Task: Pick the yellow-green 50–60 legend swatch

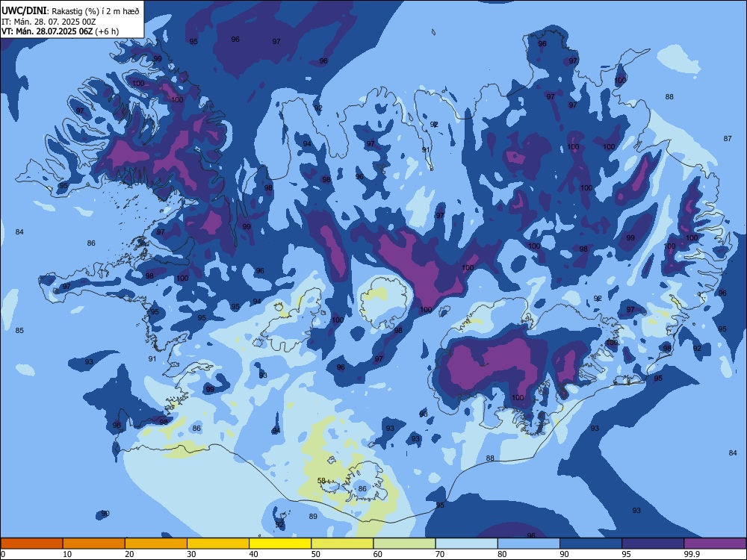Action: (342, 544)
